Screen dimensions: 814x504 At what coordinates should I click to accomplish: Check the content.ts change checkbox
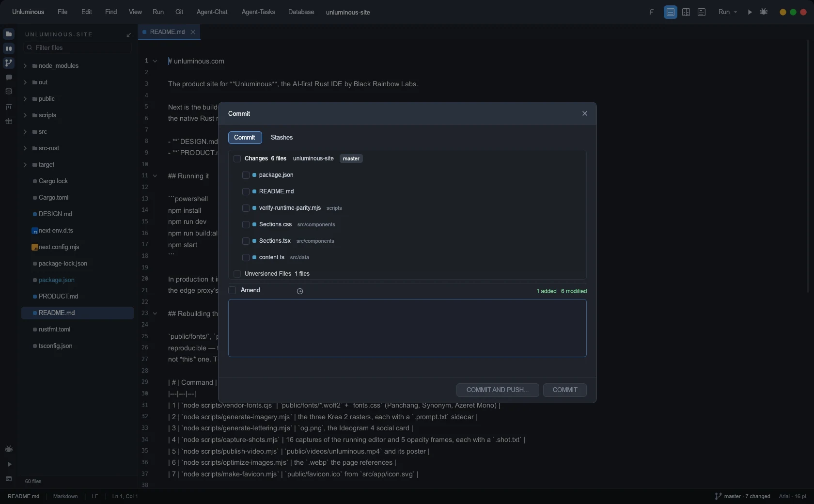246,257
